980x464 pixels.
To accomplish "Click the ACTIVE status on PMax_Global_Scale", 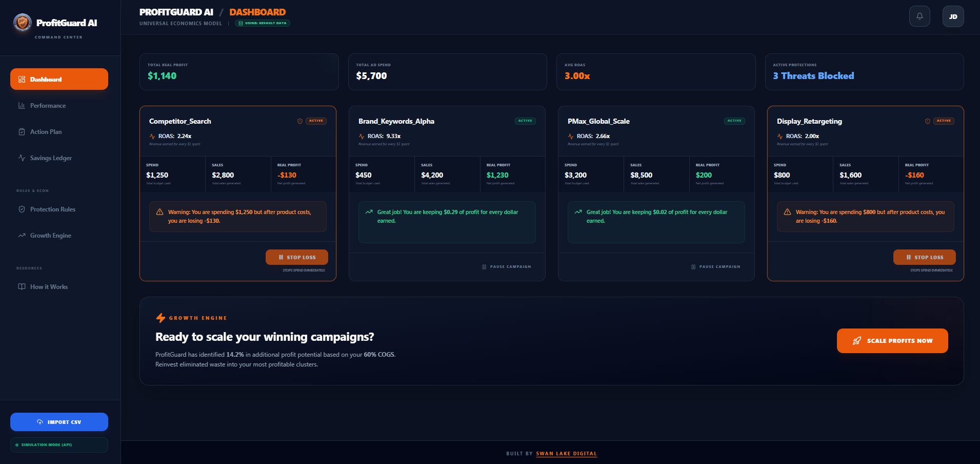I will [734, 121].
